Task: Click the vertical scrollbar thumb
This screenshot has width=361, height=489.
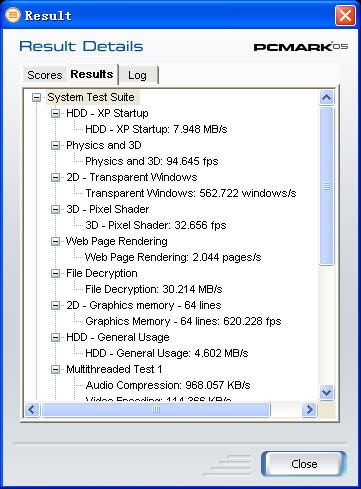Action: point(326,186)
